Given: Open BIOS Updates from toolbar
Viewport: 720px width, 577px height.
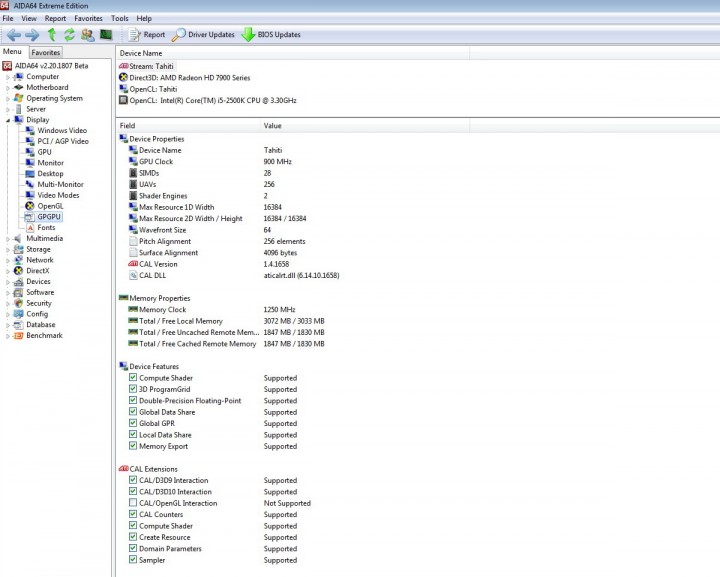Looking at the screenshot, I should [x=271, y=34].
